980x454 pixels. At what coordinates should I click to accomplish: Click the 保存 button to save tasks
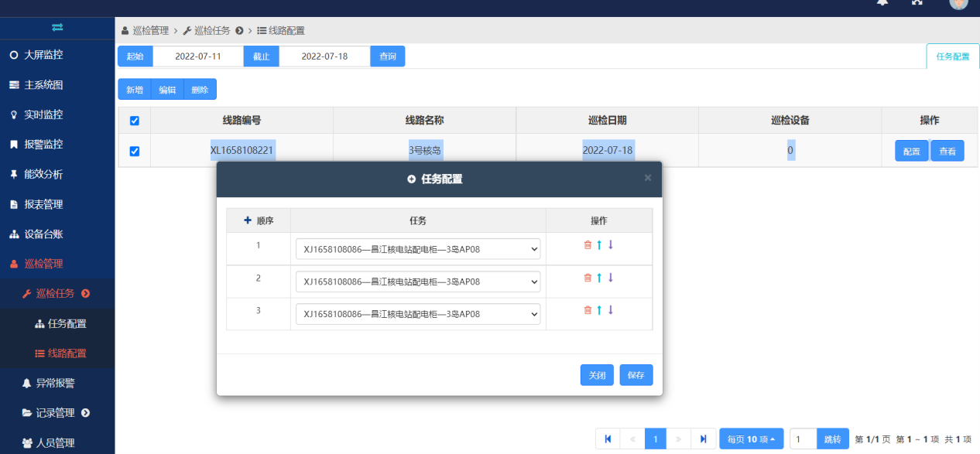click(636, 374)
